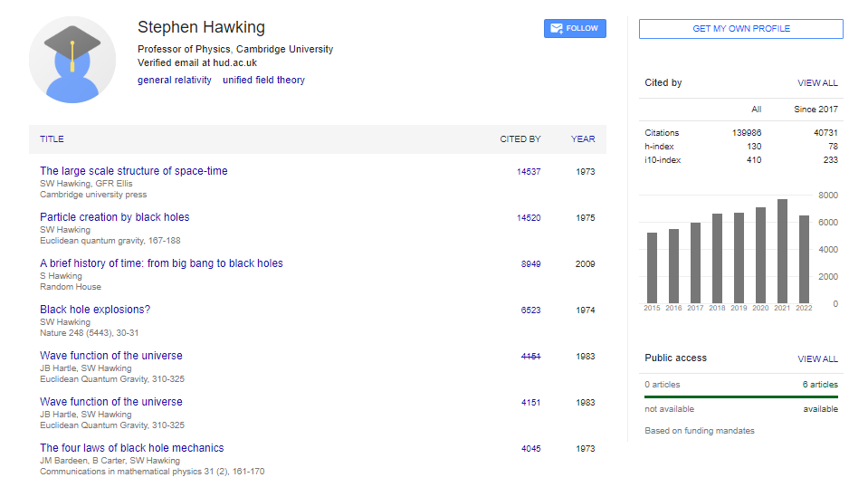Select the 2009 year of A brief history

click(x=585, y=264)
